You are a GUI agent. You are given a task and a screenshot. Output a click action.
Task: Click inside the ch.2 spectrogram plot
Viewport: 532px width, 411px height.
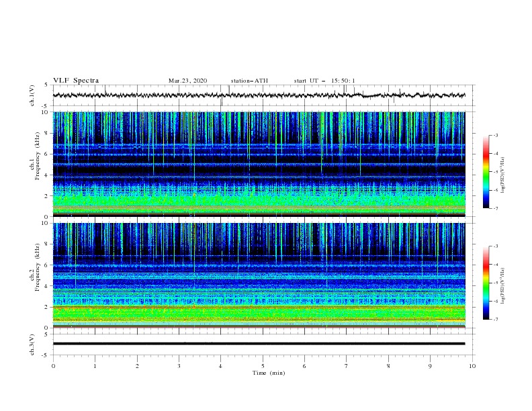(259, 275)
